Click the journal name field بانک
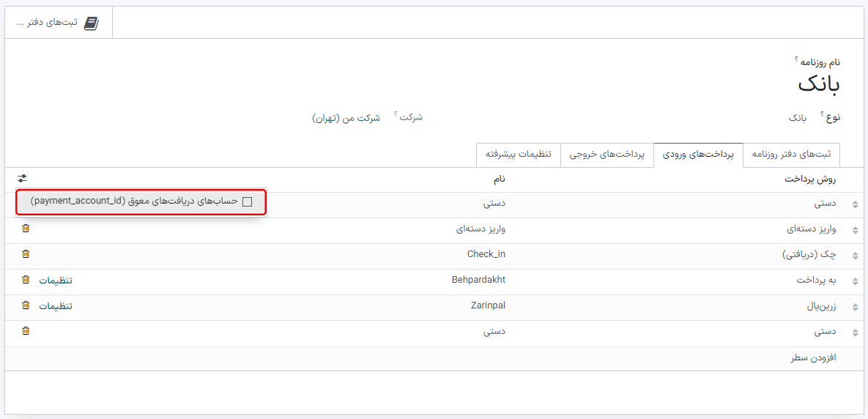The height and width of the screenshot is (419, 868). 818,84
